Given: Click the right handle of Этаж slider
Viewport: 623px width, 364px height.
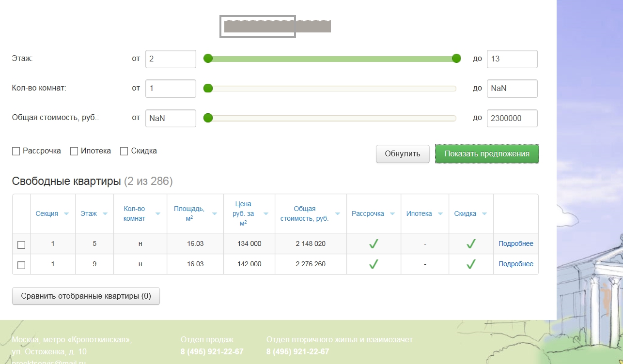Looking at the screenshot, I should [x=456, y=59].
